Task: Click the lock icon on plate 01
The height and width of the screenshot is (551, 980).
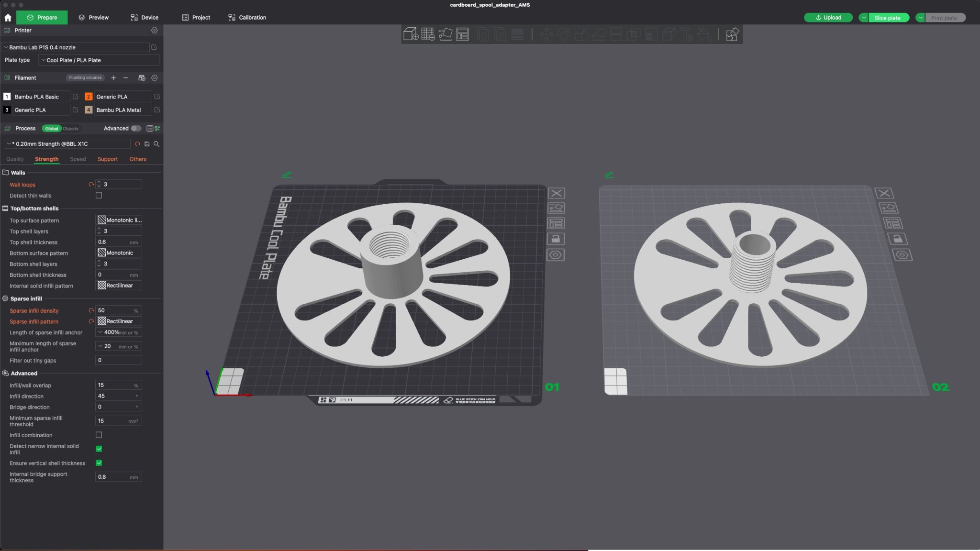Action: pos(556,239)
